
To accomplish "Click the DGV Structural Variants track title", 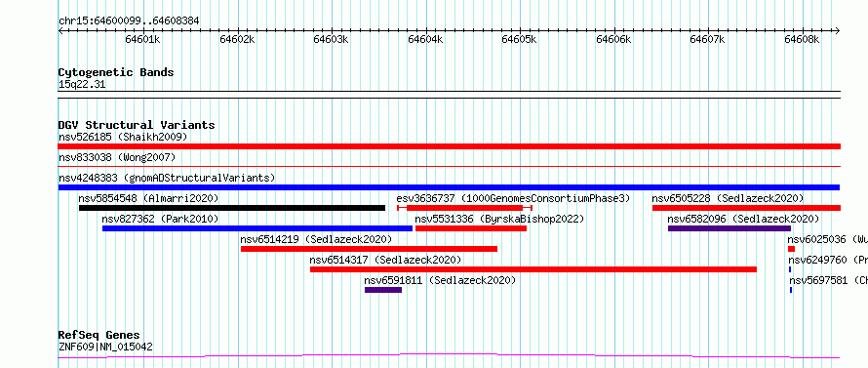I will coord(137,125).
